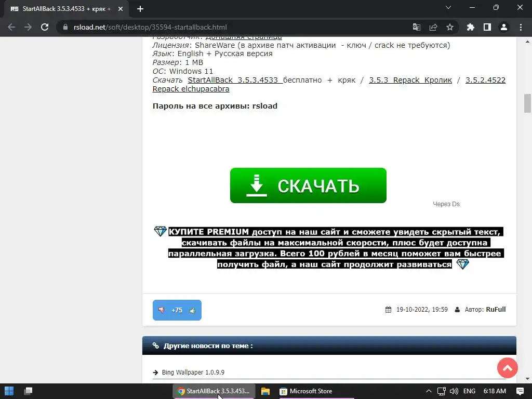Click Другие новости по теме header

pos(208,345)
